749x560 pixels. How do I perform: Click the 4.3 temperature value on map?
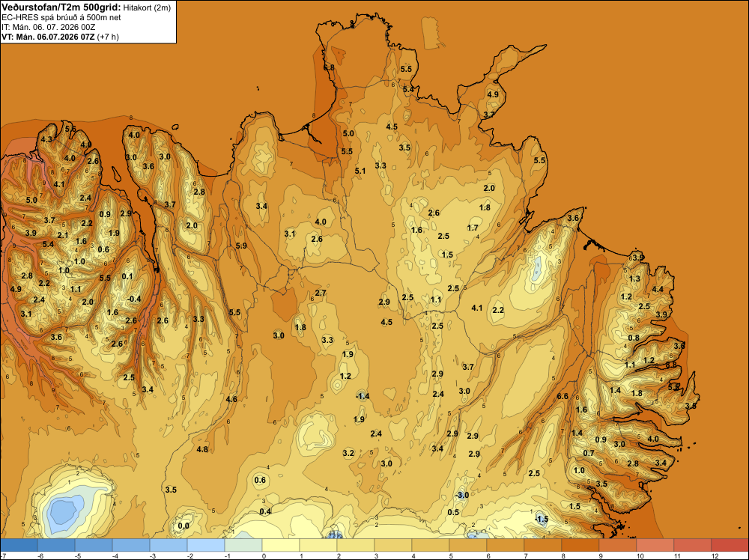[46, 139]
